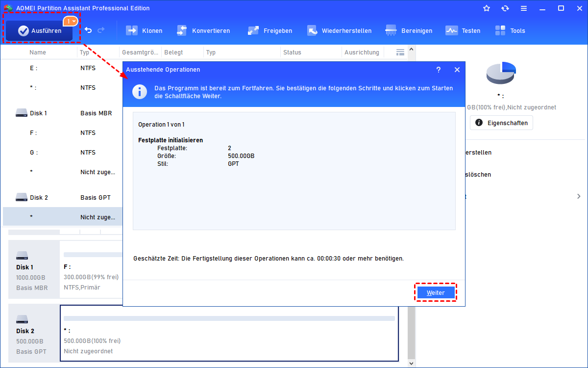This screenshot has height=368, width=588.
Task: Select the unallocated row under Disk 2
Action: (x=63, y=217)
